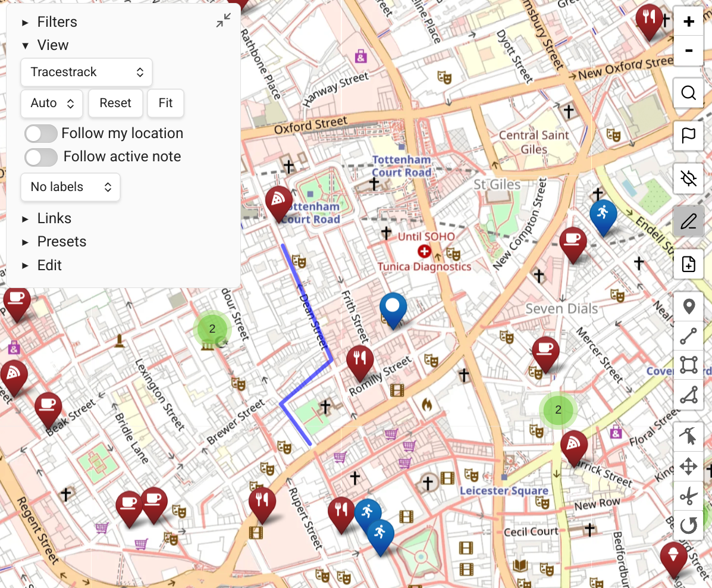712x588 pixels.
Task: Select the pencil edit mode icon
Action: tap(688, 222)
